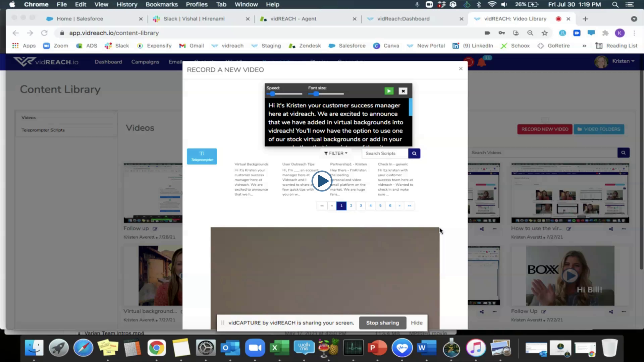
Task: Click the Search Videos magnifier button
Action: coord(623,153)
